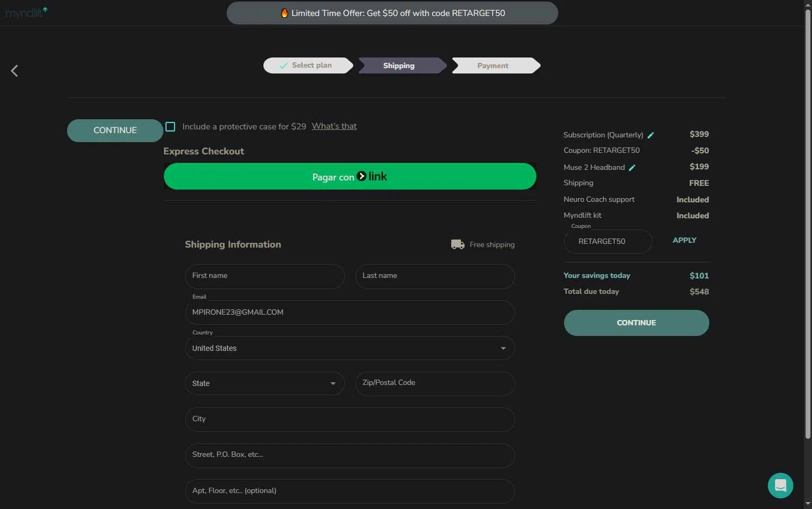Click the Email input field
Viewport: 812px width, 509px height.
coord(350,313)
